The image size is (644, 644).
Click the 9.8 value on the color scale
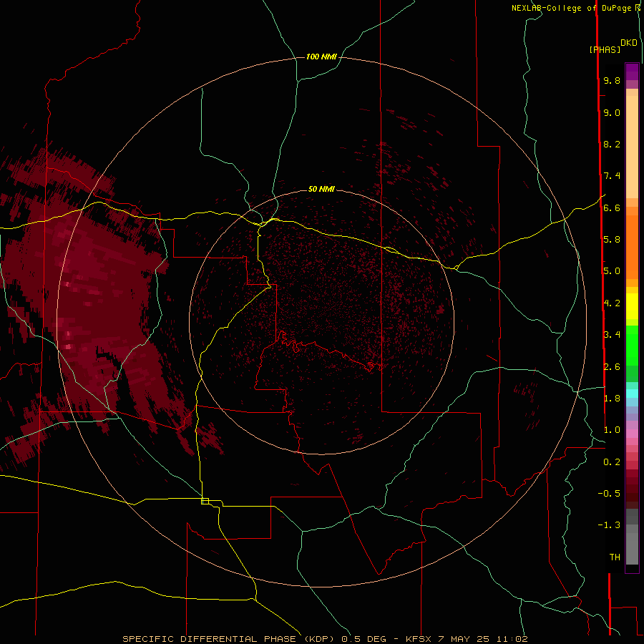point(612,80)
